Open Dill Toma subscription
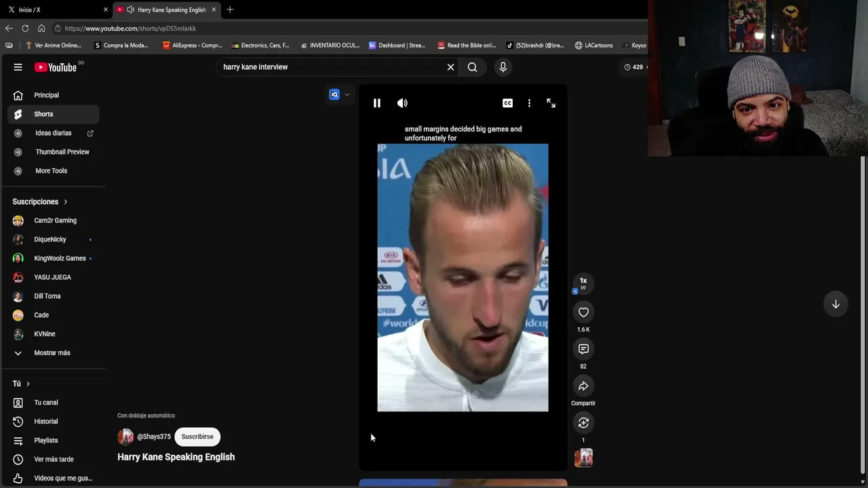This screenshot has width=868, height=488. [53, 296]
